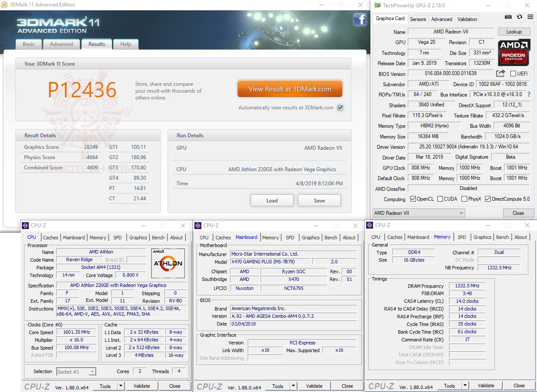Screen dimensions: 537x392
Task: Click the Driver Version field in GPU-Z
Action: click(x=468, y=147)
